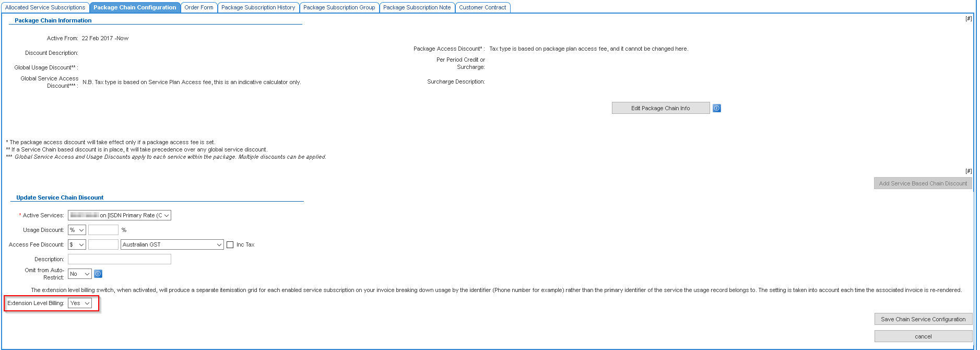980x350 pixels.
Task: Enable the Inc Tax checkbox
Action: [230, 244]
